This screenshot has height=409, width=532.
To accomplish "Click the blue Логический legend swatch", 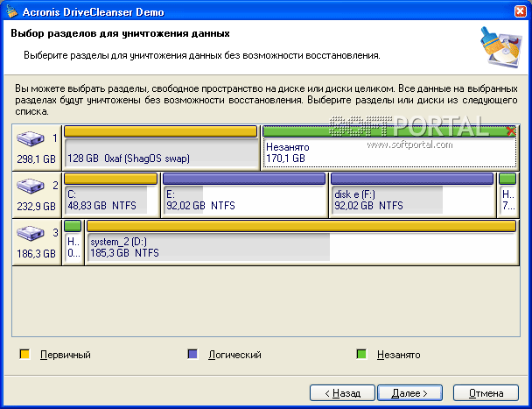I will pyautogui.click(x=192, y=355).
